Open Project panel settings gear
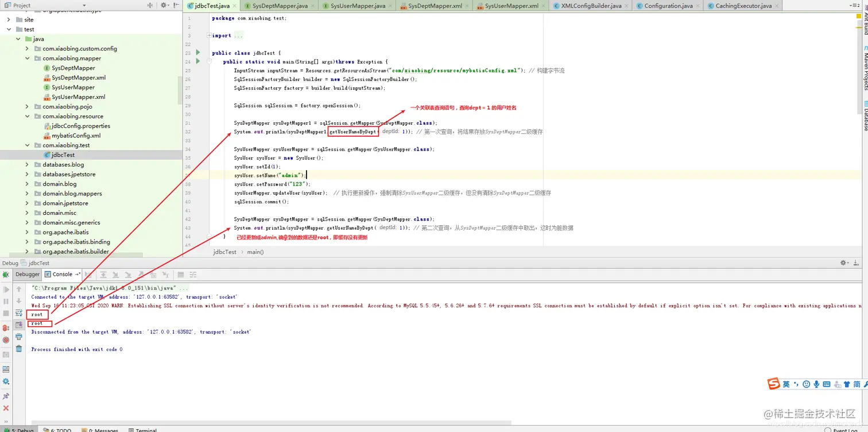The image size is (868, 432). point(164,5)
